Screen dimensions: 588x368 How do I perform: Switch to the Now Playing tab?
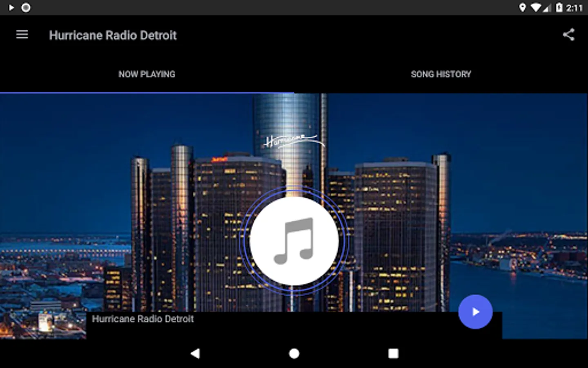point(147,74)
